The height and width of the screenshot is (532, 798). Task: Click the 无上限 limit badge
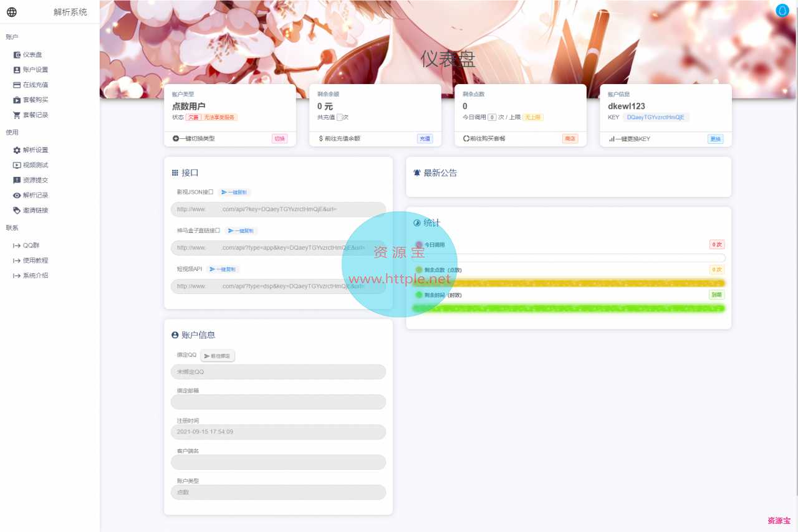point(533,117)
